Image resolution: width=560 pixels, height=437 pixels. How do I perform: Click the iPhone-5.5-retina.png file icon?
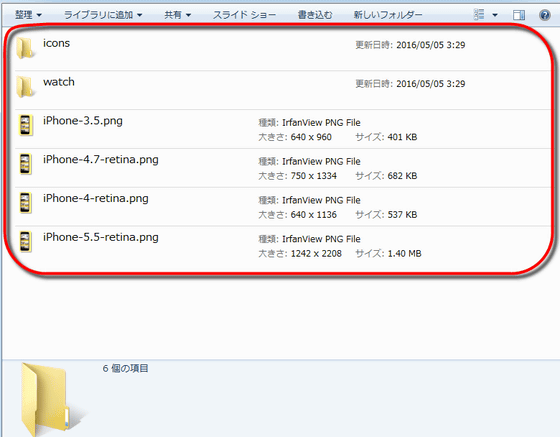(25, 242)
